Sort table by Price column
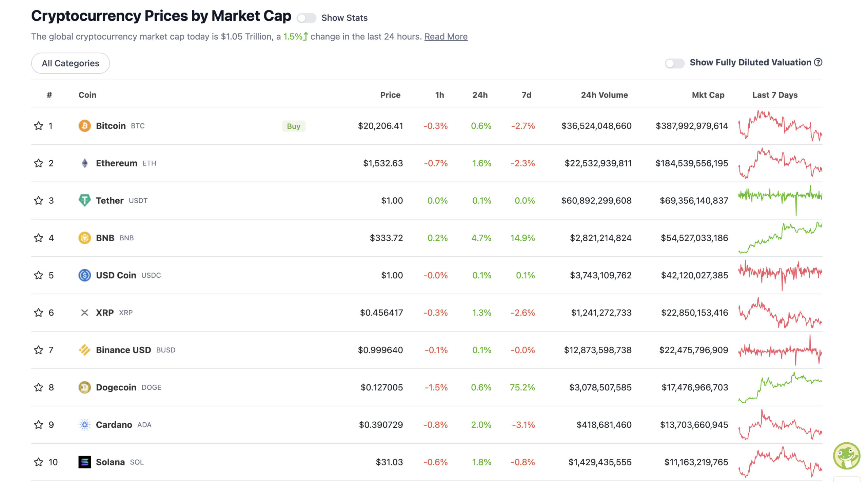This screenshot has height=482, width=868. (390, 95)
